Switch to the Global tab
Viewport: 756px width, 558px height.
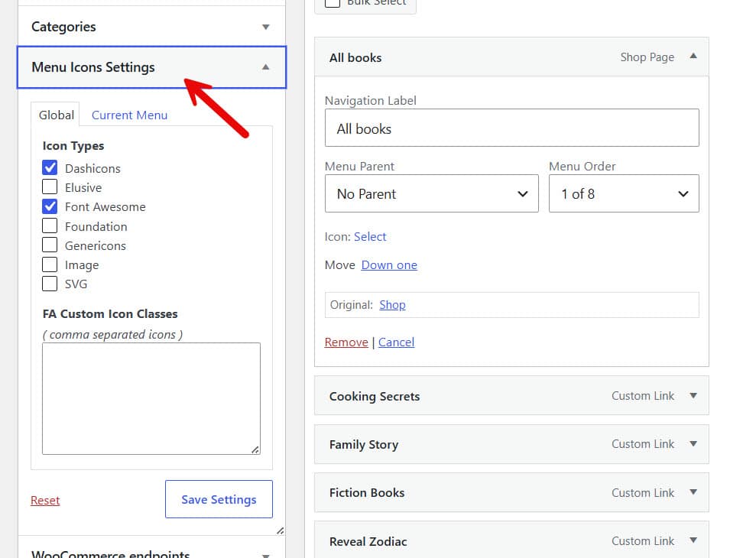[56, 115]
